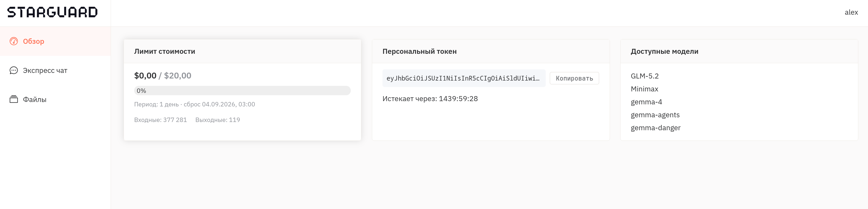Go to the Файлы sidebar item
Image resolution: width=868 pixels, height=209 pixels.
55,99
